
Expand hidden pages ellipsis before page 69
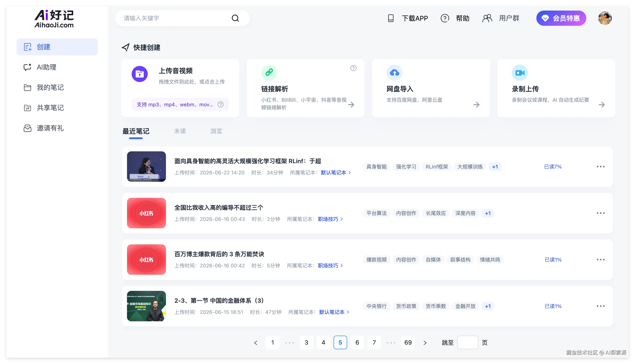(x=391, y=343)
